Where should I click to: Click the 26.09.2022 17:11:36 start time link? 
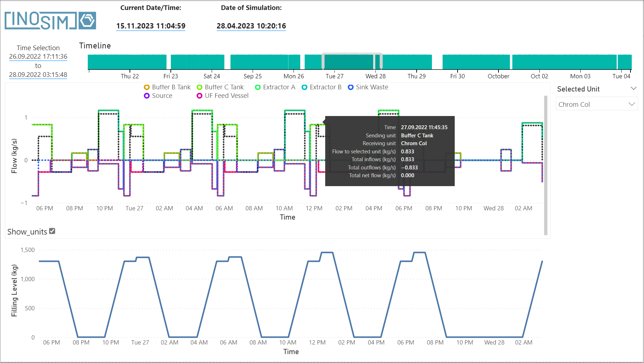tap(38, 56)
